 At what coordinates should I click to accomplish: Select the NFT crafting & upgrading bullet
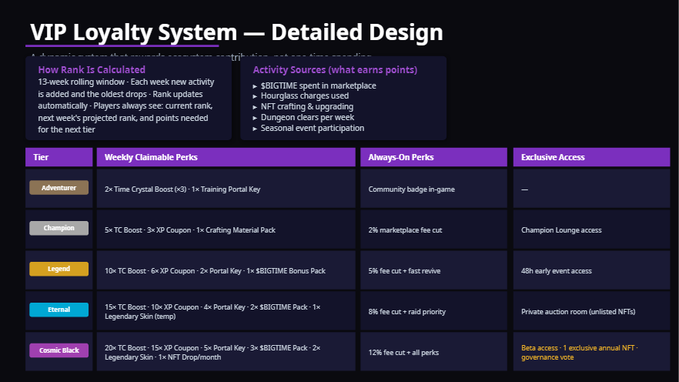click(x=303, y=107)
